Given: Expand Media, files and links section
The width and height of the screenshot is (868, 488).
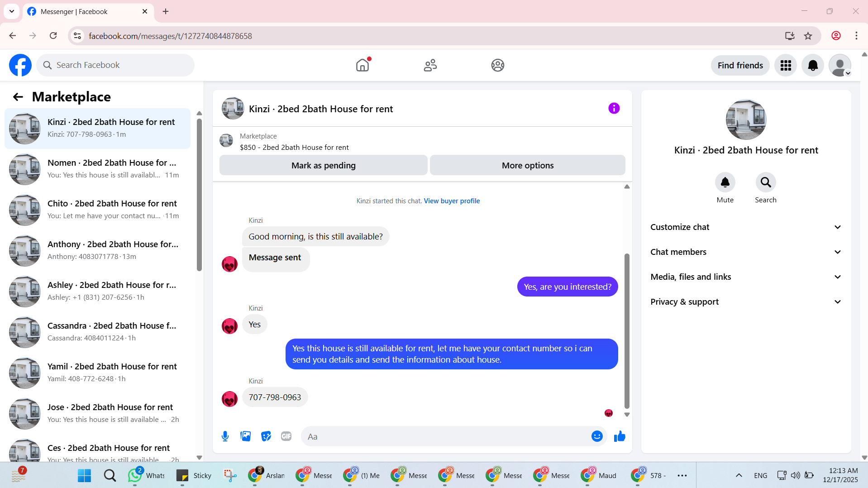Looking at the screenshot, I should coord(746,277).
